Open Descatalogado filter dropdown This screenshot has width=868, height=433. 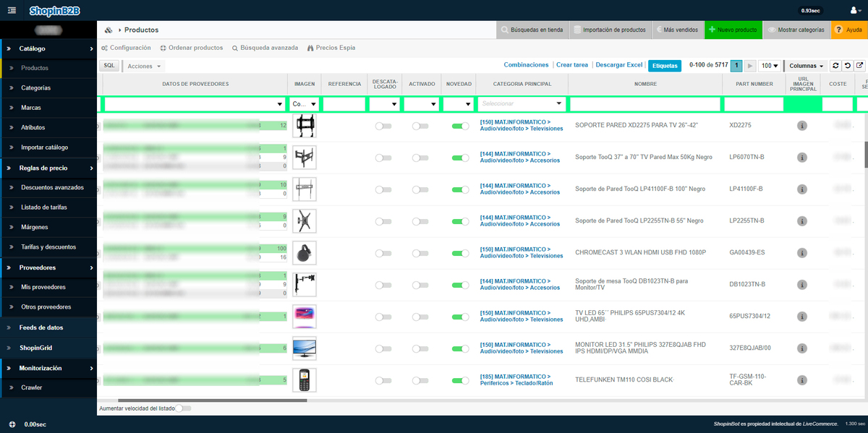coord(383,104)
